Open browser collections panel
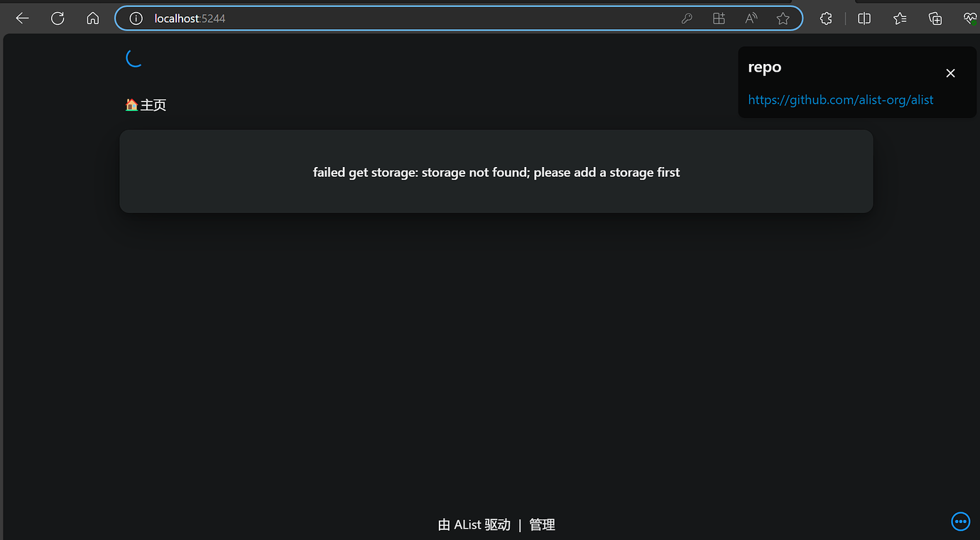 pos(935,18)
